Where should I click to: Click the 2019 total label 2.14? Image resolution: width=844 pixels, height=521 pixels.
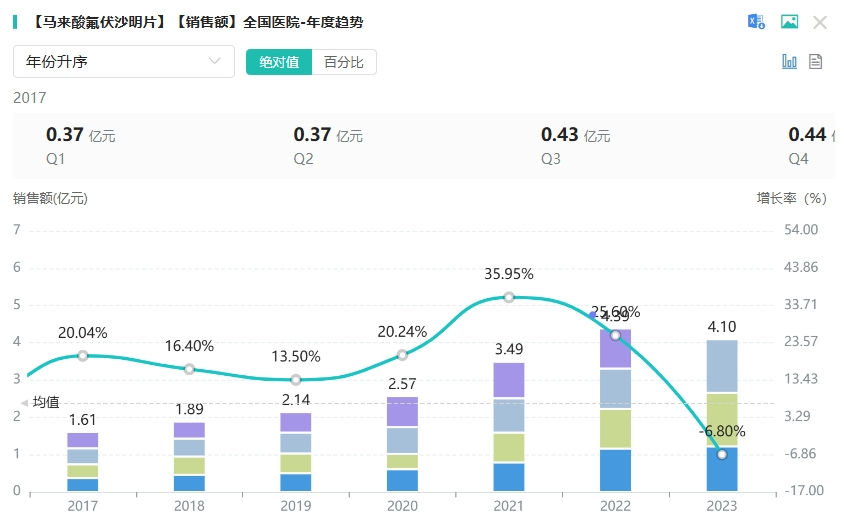tap(296, 400)
